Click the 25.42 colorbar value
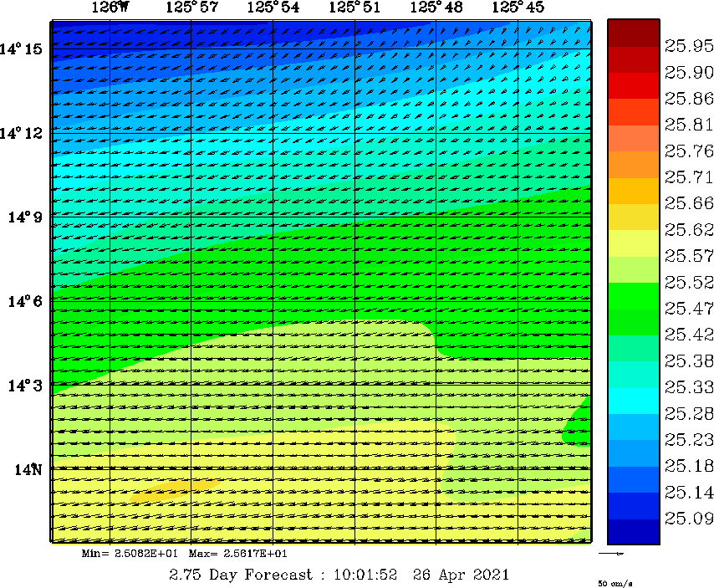Viewport: 714px width, 588px height. 689,335
